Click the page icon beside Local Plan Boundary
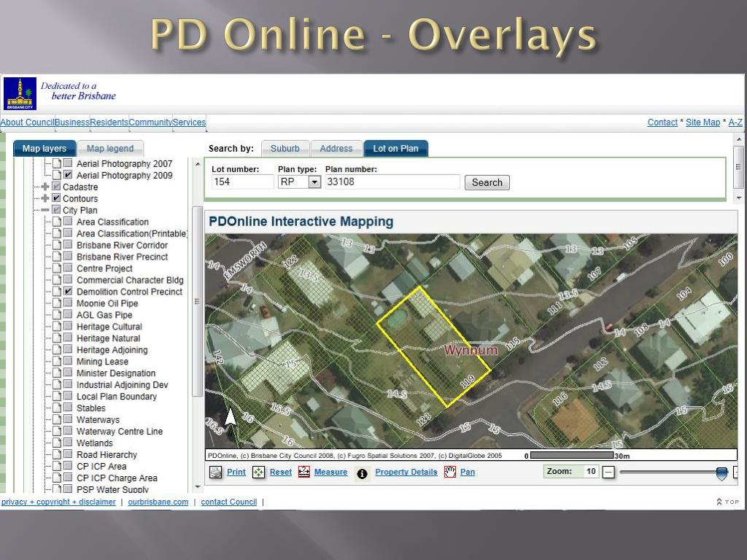Screen dimensions: 747x560 click(x=57, y=396)
